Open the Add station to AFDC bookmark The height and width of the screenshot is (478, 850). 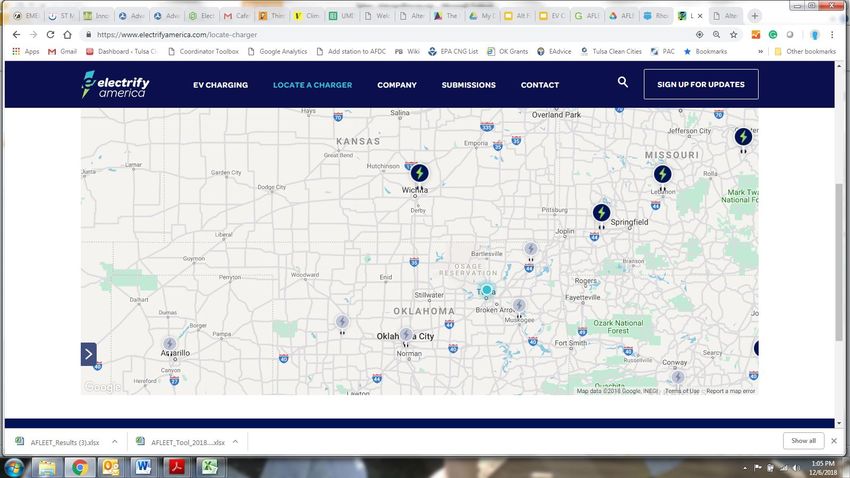(x=351, y=51)
